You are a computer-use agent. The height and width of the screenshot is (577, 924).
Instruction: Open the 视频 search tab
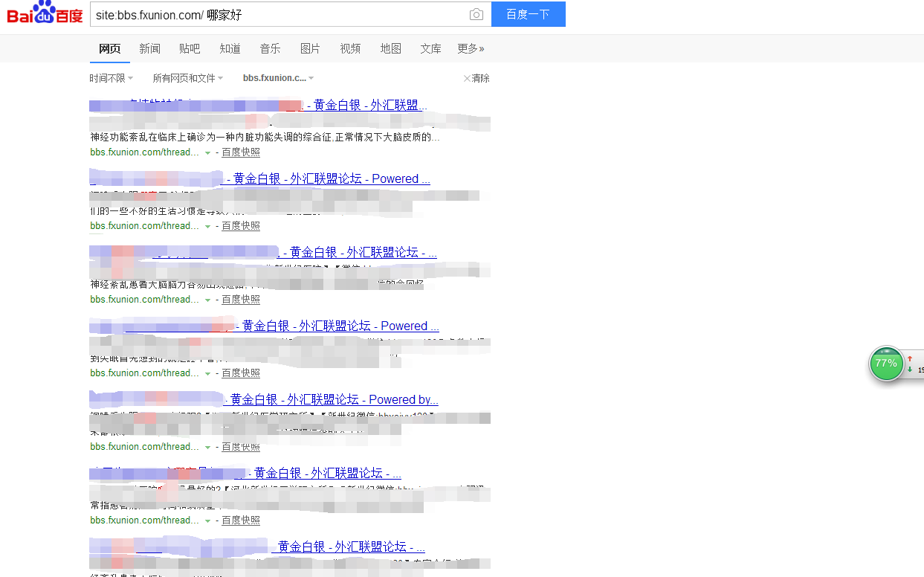[x=350, y=48]
